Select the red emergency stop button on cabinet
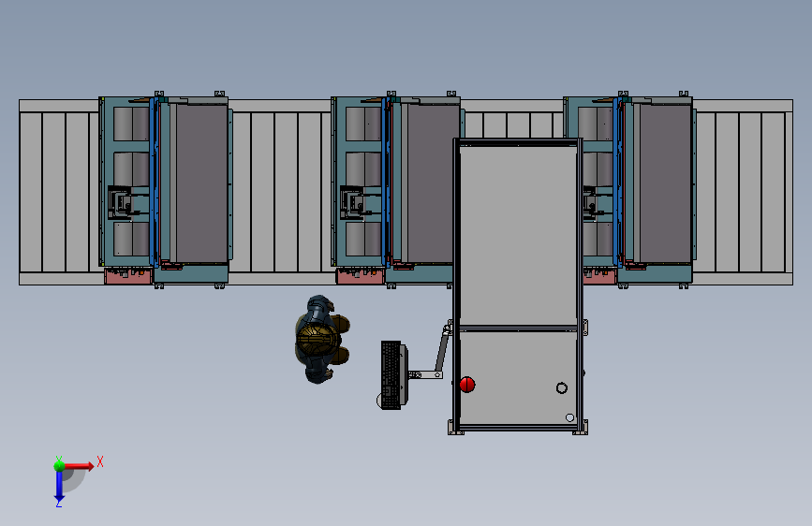 click(467, 385)
